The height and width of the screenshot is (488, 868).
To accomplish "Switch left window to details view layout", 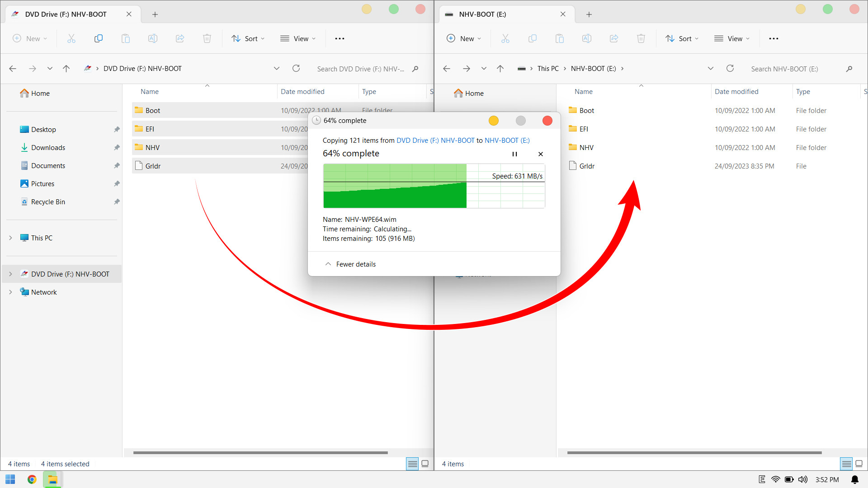I will tap(412, 464).
